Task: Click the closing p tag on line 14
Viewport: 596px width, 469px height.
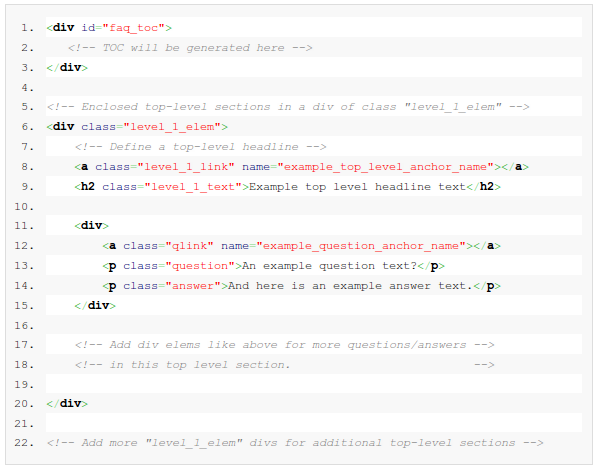Action: (487, 286)
